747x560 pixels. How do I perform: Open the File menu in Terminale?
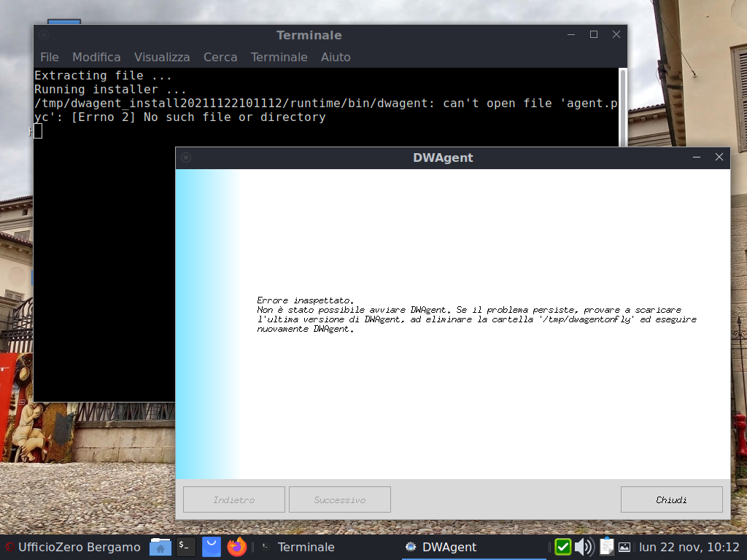(50, 57)
